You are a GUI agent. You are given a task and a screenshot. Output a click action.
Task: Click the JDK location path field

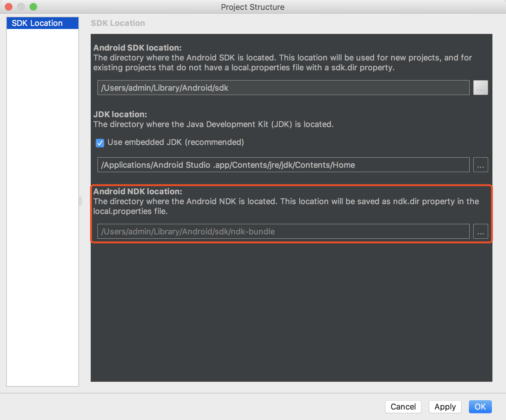point(283,165)
